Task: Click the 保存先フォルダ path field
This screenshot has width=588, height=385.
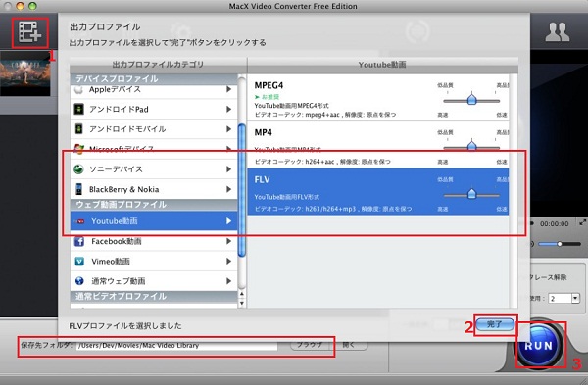Action: 177,345
